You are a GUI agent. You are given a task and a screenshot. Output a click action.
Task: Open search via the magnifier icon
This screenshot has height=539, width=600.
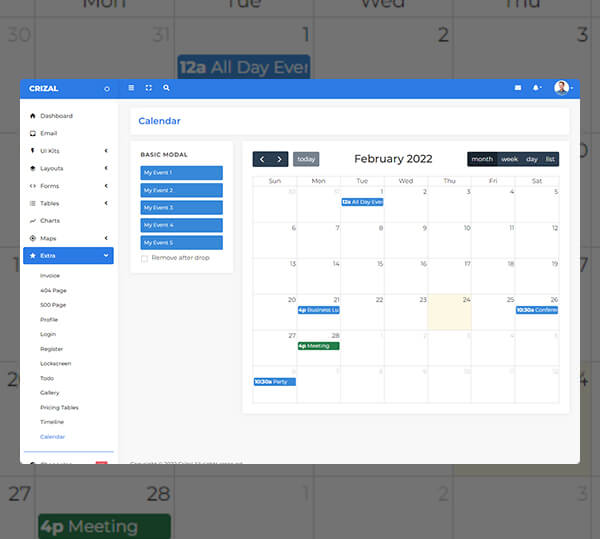point(166,88)
